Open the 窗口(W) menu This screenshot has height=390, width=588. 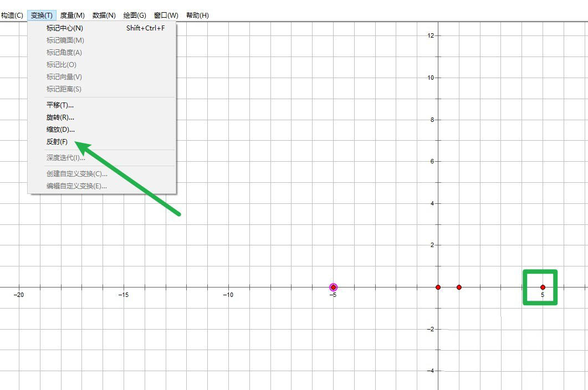click(x=166, y=16)
